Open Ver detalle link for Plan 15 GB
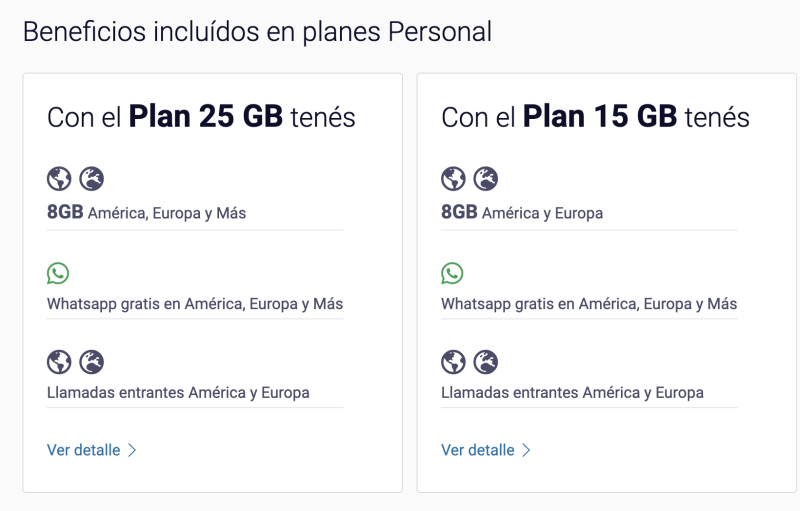The image size is (800, 511). click(x=478, y=450)
